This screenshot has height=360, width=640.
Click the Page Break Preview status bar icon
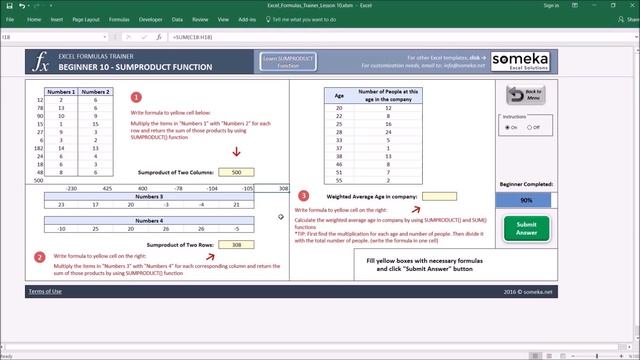[x=563, y=356]
